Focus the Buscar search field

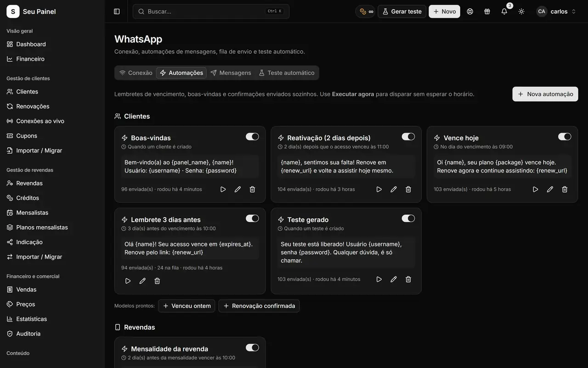(x=211, y=11)
